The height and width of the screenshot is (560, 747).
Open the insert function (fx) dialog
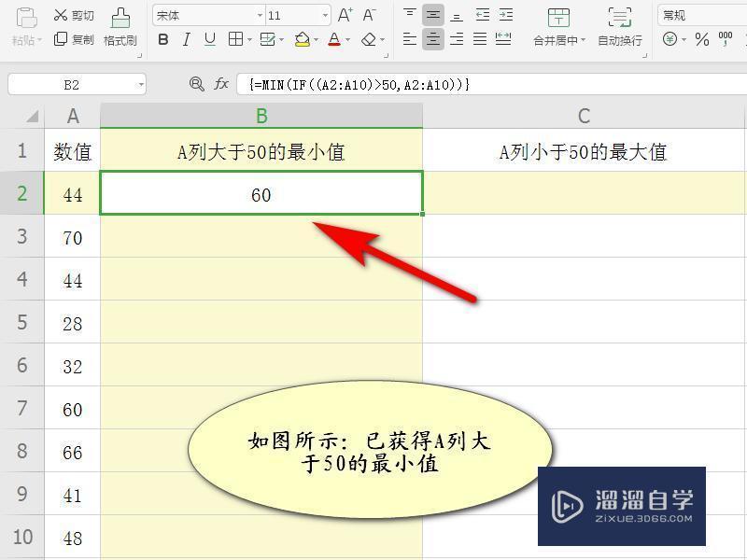(220, 84)
